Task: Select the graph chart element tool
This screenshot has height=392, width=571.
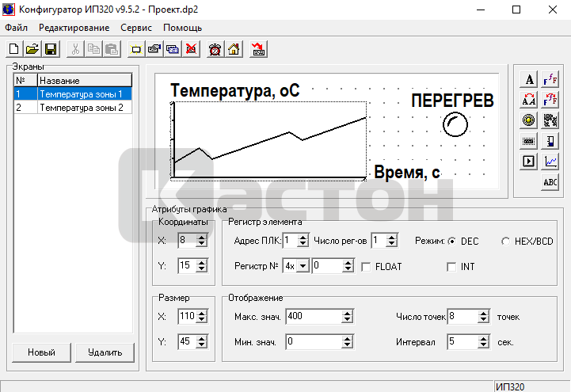Action: [550, 161]
